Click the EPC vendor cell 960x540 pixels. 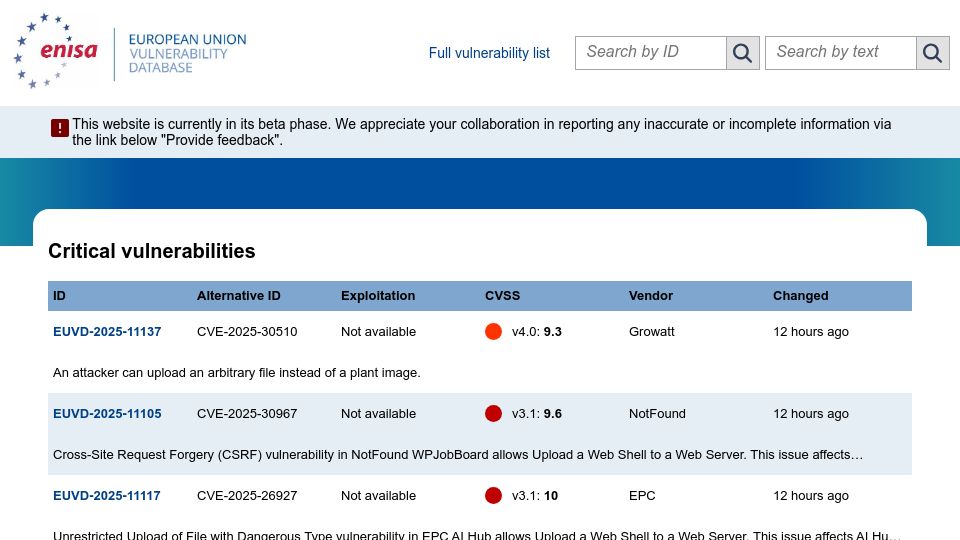click(642, 496)
